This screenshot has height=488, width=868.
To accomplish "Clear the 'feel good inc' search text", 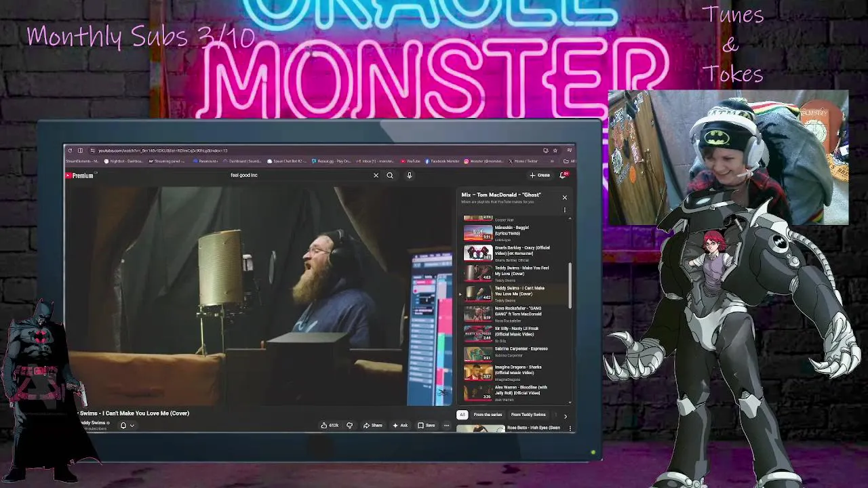I will click(376, 176).
